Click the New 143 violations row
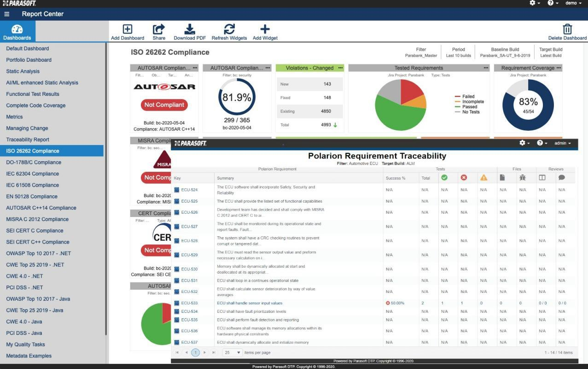The width and height of the screenshot is (588, 369). (310, 84)
